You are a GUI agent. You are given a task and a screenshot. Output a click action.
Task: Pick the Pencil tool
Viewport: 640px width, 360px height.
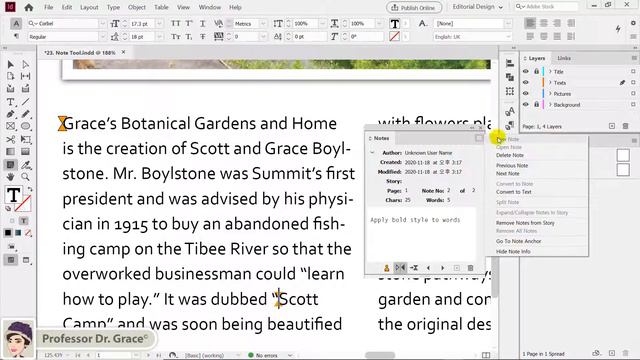pyautogui.click(x=25, y=114)
